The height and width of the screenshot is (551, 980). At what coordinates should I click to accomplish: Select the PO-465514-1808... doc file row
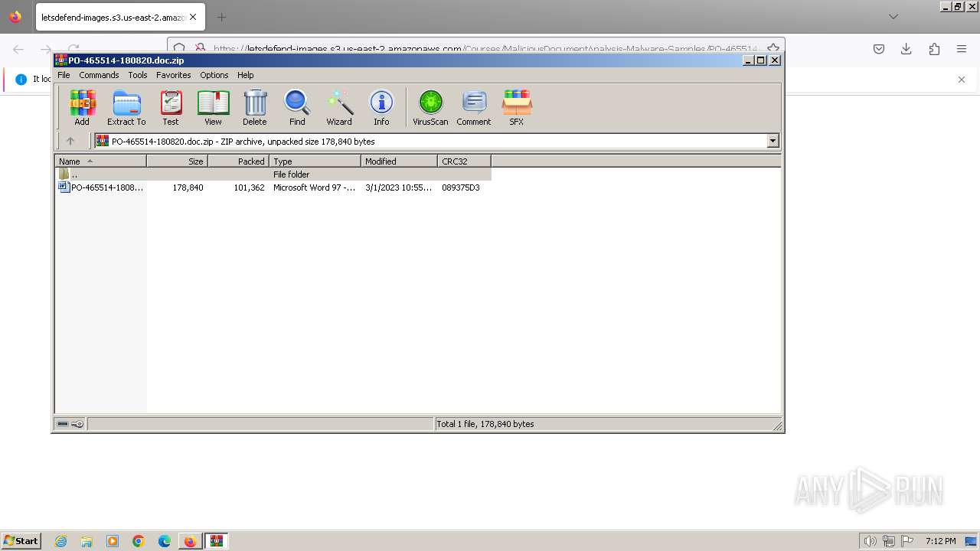[273, 187]
